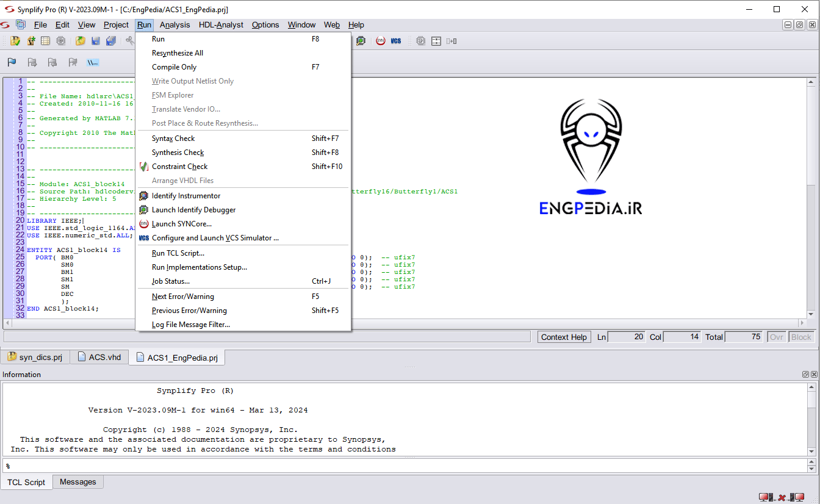Click the star document toolbar icon
The width and height of the screenshot is (820, 504).
(31, 41)
